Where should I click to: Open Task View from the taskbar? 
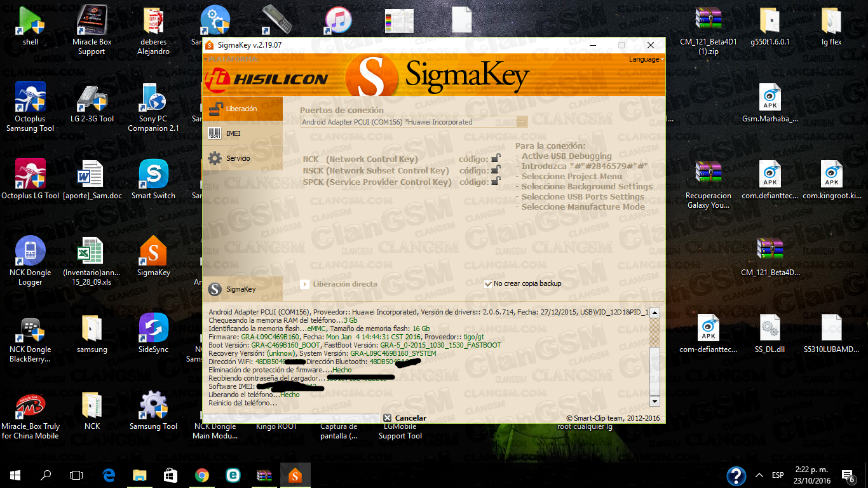[76, 475]
